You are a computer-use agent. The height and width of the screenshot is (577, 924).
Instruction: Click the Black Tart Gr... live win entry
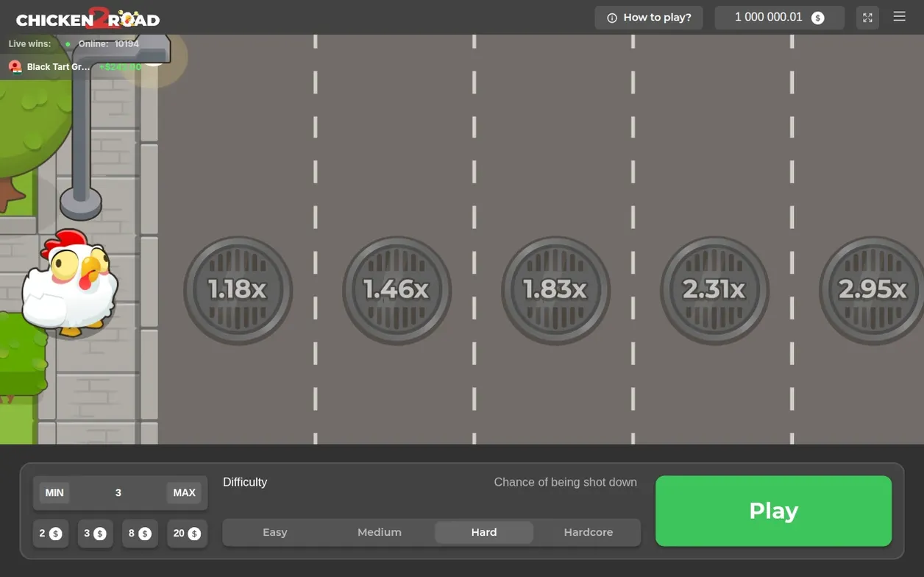[74, 67]
